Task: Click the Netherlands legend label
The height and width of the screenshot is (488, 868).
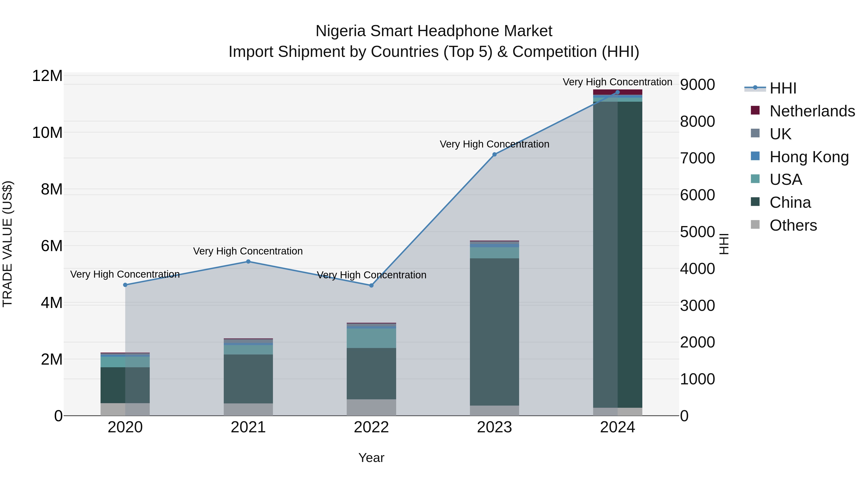Action: (x=812, y=111)
